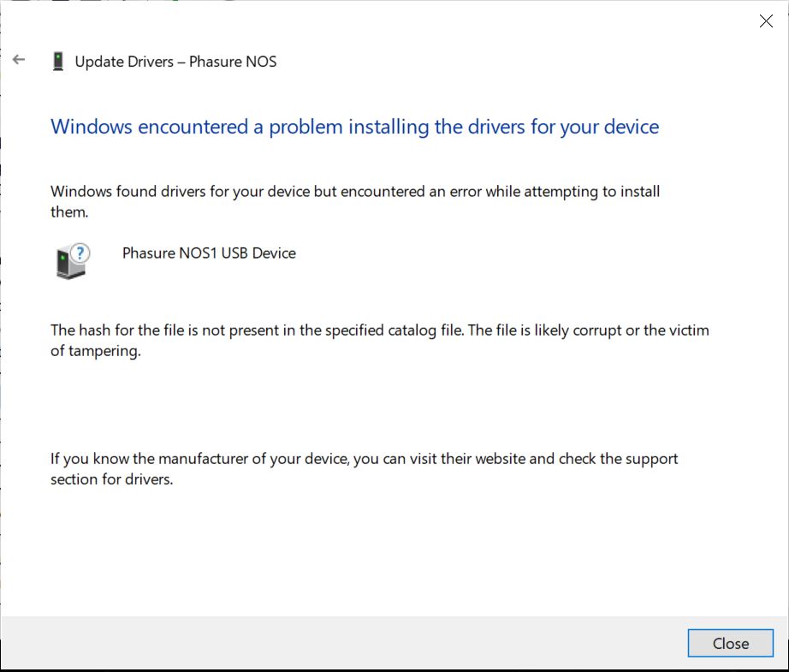Click the 'Update Drivers – Phasure NOS' title text
789x672 pixels.
175,62
